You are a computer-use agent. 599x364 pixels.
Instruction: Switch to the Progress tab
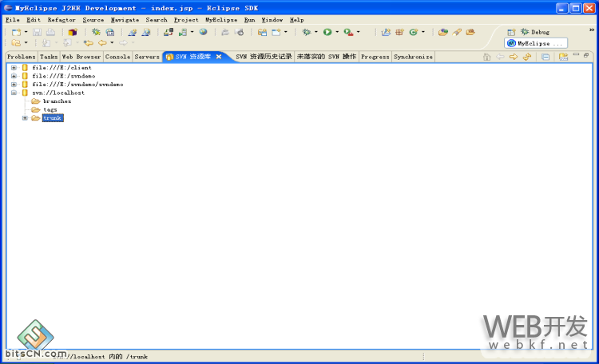(x=375, y=57)
